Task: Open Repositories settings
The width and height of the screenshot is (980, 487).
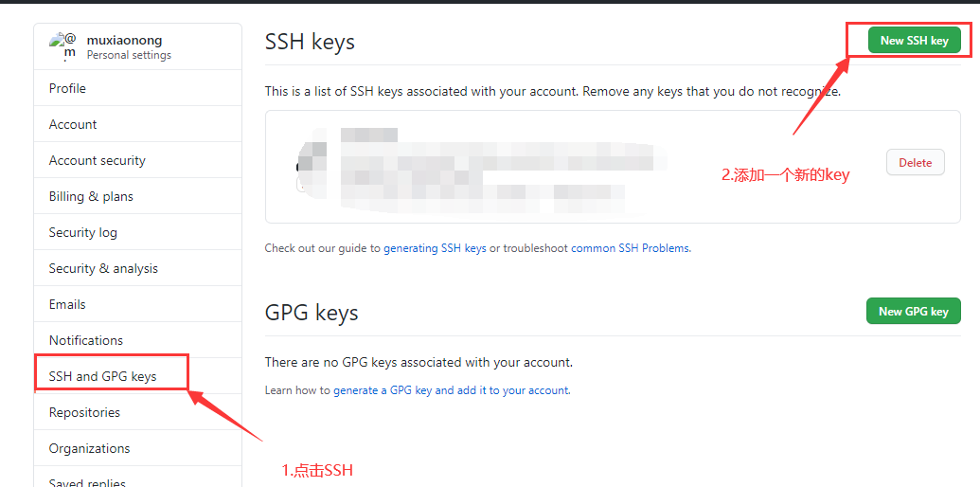Action: click(137, 412)
